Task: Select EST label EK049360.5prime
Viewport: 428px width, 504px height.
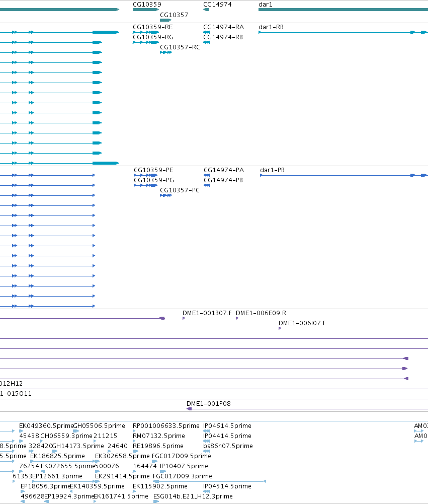Action: [x=46, y=426]
